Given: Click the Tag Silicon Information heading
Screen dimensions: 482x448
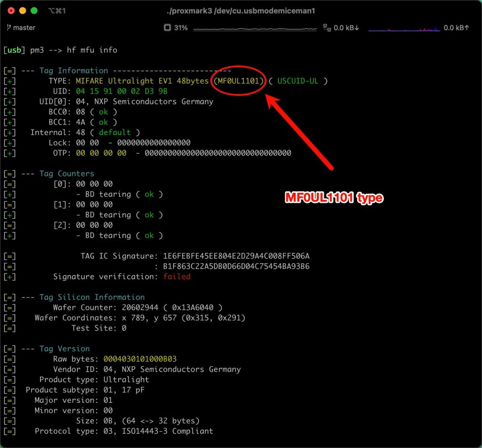Looking at the screenshot, I should pos(92,297).
